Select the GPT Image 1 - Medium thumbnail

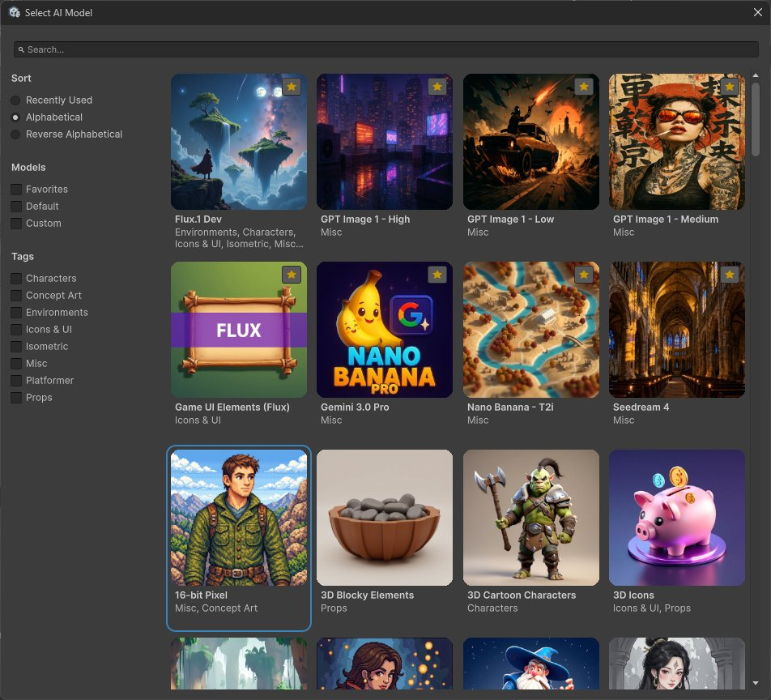point(677,142)
